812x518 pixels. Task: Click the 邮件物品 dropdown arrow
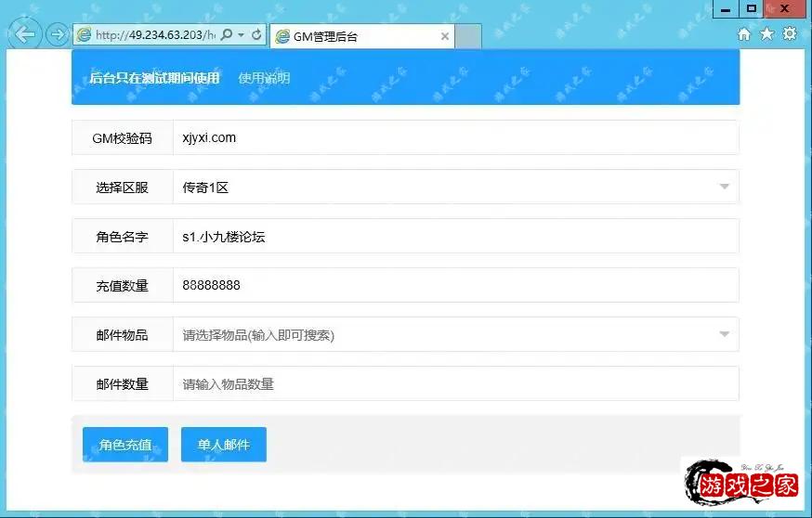click(x=725, y=334)
